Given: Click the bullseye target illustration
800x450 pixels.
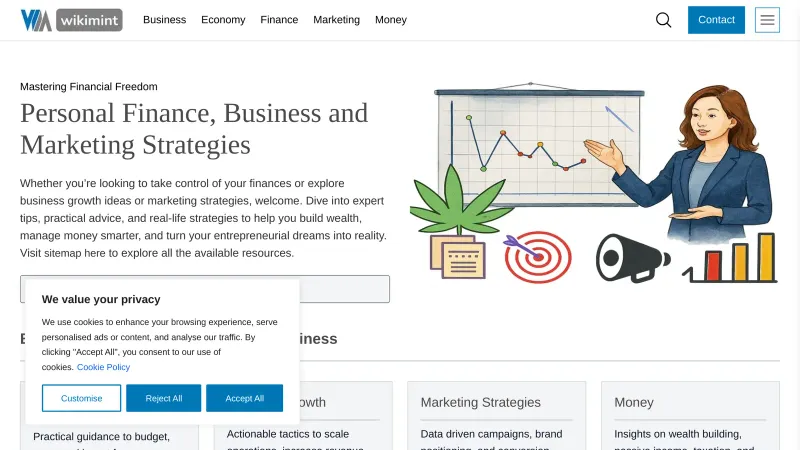Looking at the screenshot, I should pos(537,256).
